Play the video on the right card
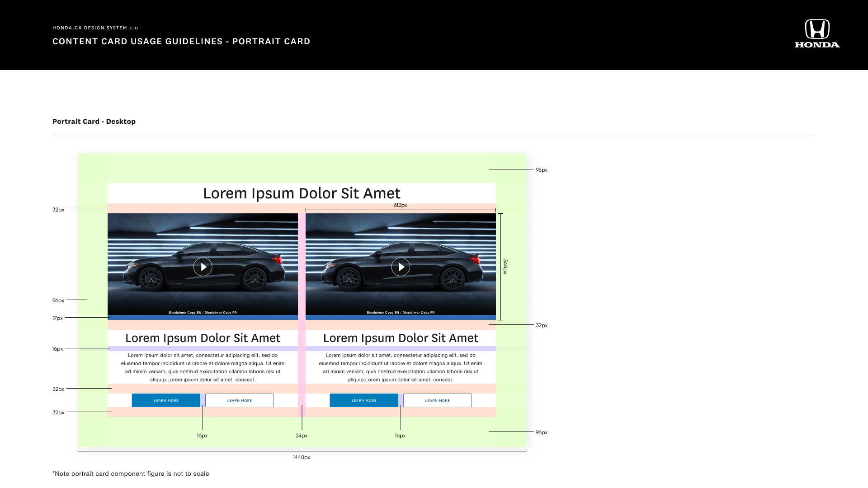The width and height of the screenshot is (868, 488). 401,267
